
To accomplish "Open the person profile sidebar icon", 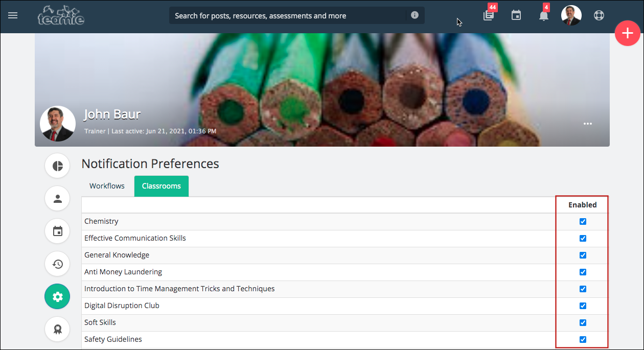I will [x=57, y=199].
